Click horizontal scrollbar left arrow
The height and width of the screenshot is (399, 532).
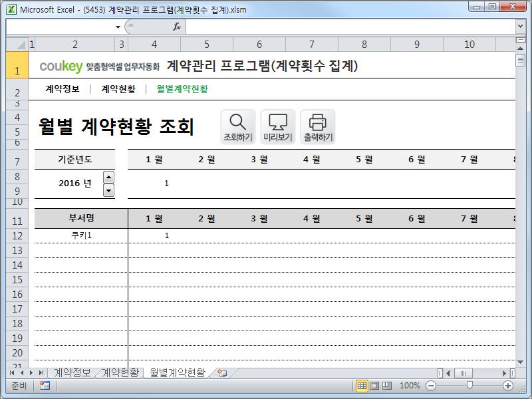click(x=448, y=373)
